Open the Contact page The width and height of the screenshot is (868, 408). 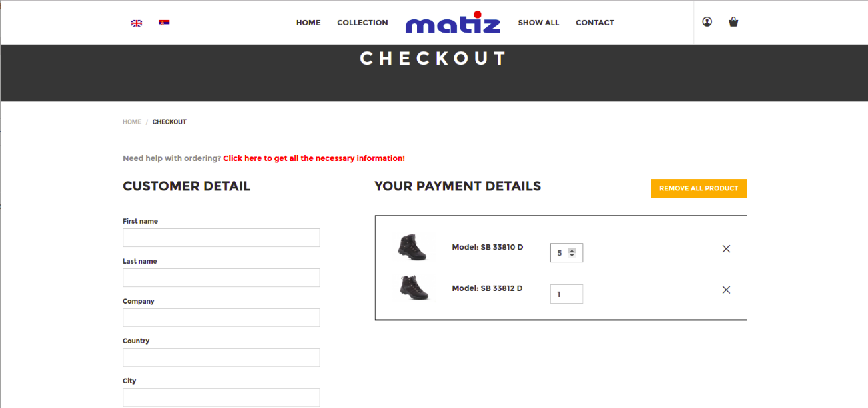(x=594, y=23)
